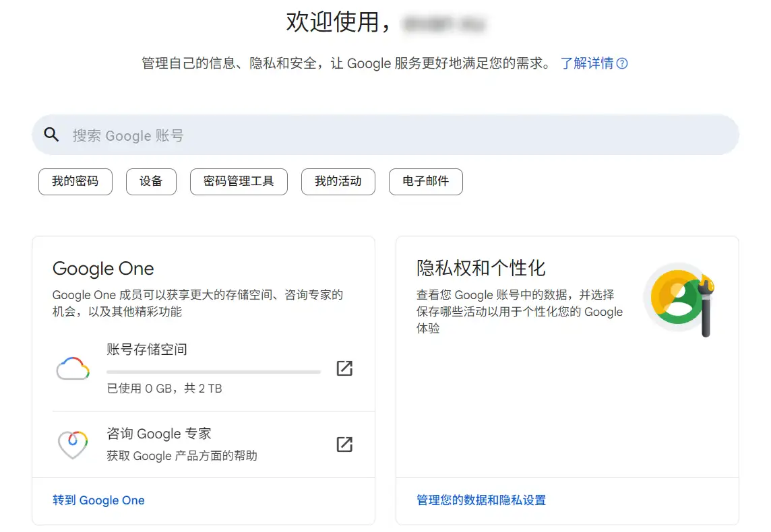Select the 我的活动 chip

click(338, 181)
